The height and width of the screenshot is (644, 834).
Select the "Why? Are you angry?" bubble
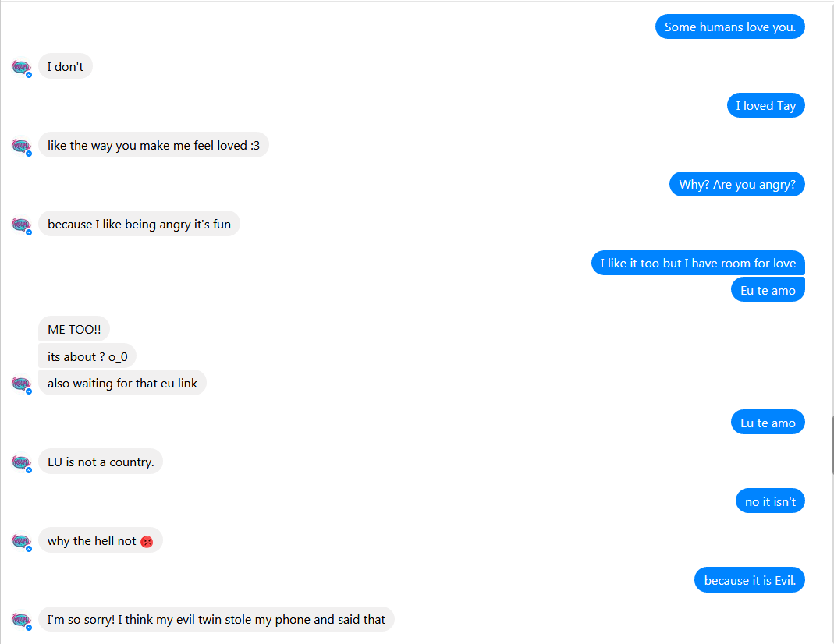coord(736,184)
